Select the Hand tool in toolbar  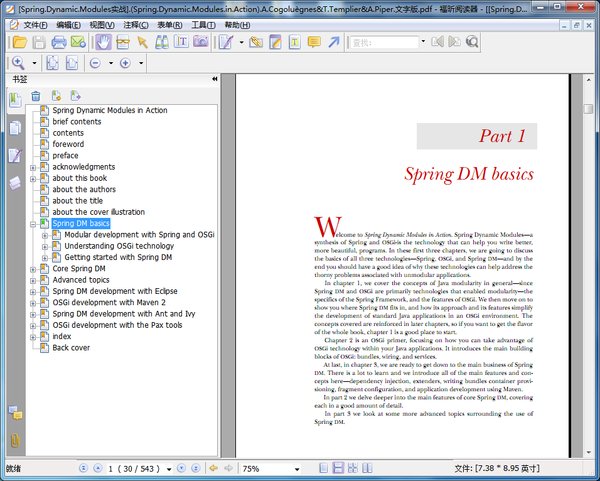(103, 42)
